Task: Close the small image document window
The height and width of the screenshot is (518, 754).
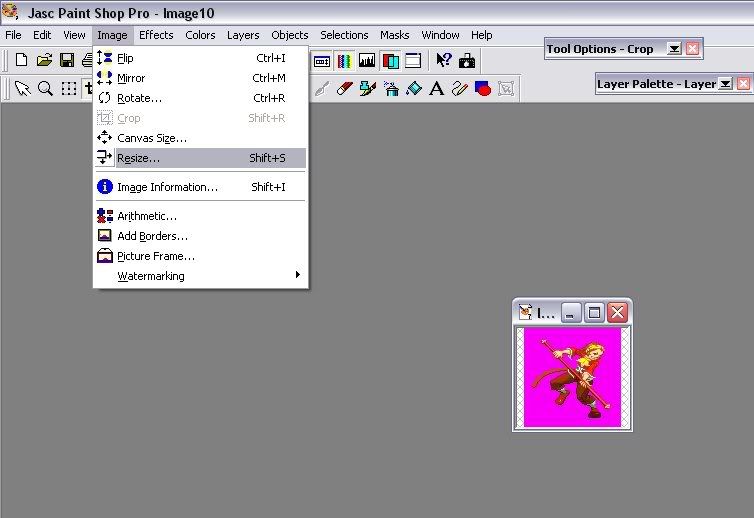Action: tap(618, 313)
